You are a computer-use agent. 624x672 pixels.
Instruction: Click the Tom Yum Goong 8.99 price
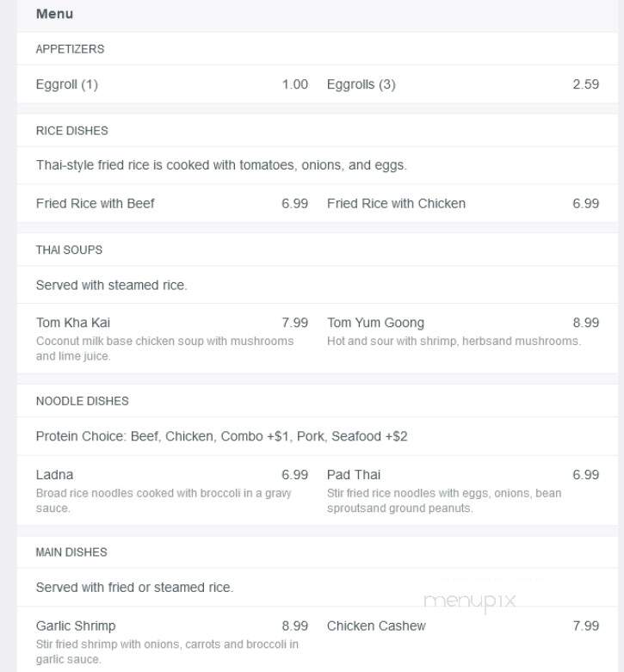[586, 323]
